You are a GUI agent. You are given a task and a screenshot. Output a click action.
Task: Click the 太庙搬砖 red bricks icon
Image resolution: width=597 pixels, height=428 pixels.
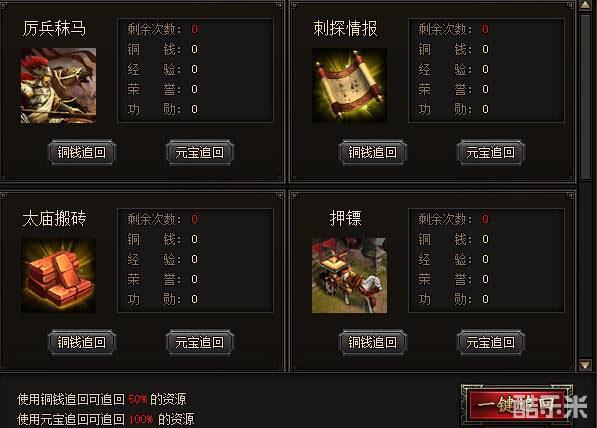(58, 275)
